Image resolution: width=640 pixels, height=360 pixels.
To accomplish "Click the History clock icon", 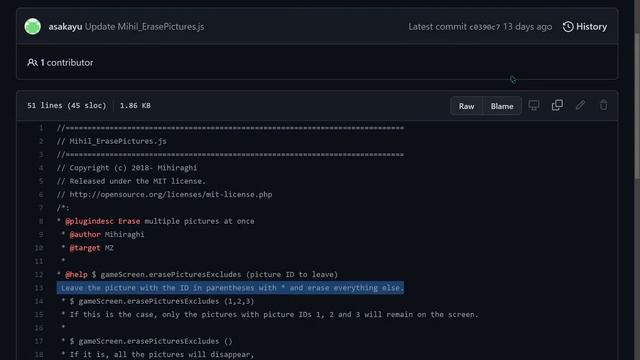I will (568, 27).
